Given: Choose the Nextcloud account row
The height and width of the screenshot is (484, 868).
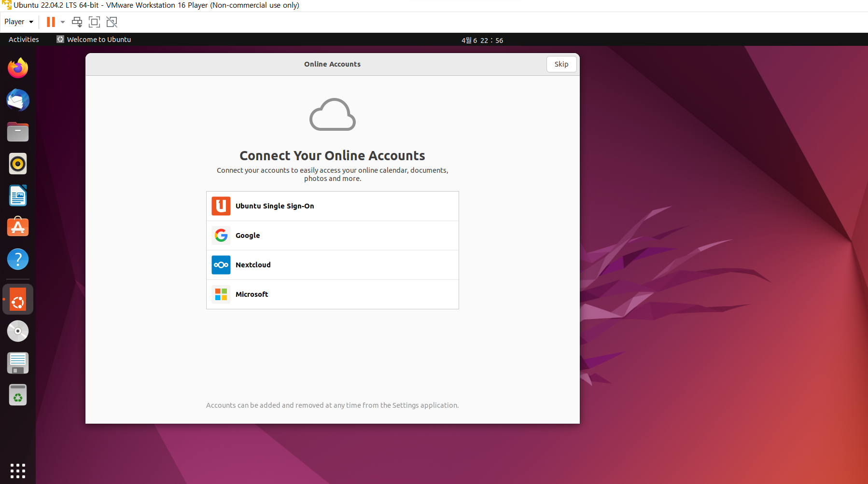Looking at the screenshot, I should pyautogui.click(x=333, y=265).
